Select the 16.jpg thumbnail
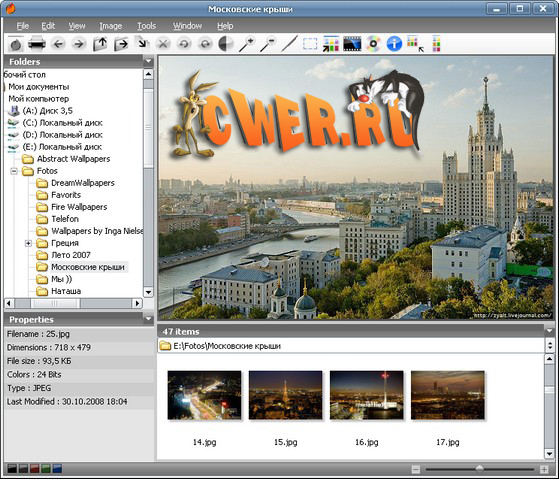559x479 pixels. point(366,395)
